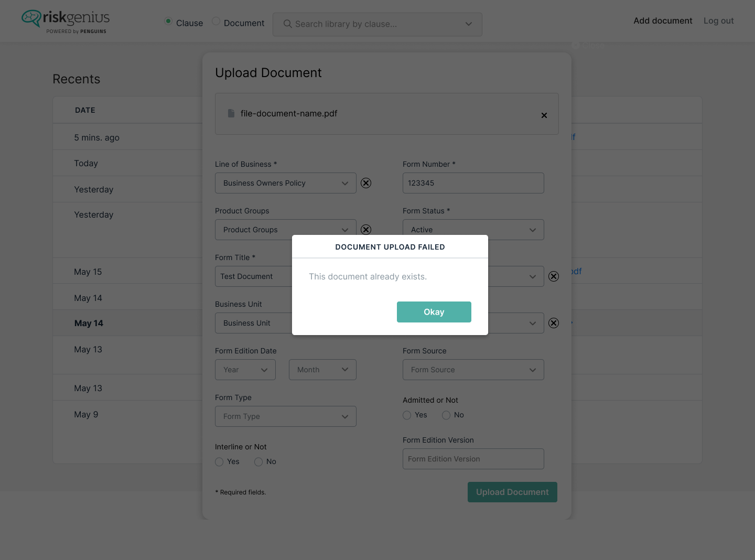Open the search library dropdown
The width and height of the screenshot is (755, 560).
[x=469, y=24]
